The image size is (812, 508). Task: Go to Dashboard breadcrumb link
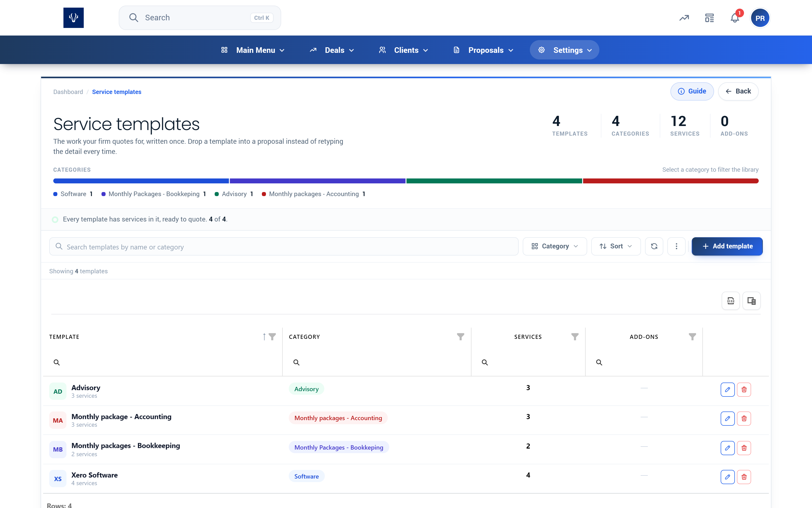[x=68, y=92]
